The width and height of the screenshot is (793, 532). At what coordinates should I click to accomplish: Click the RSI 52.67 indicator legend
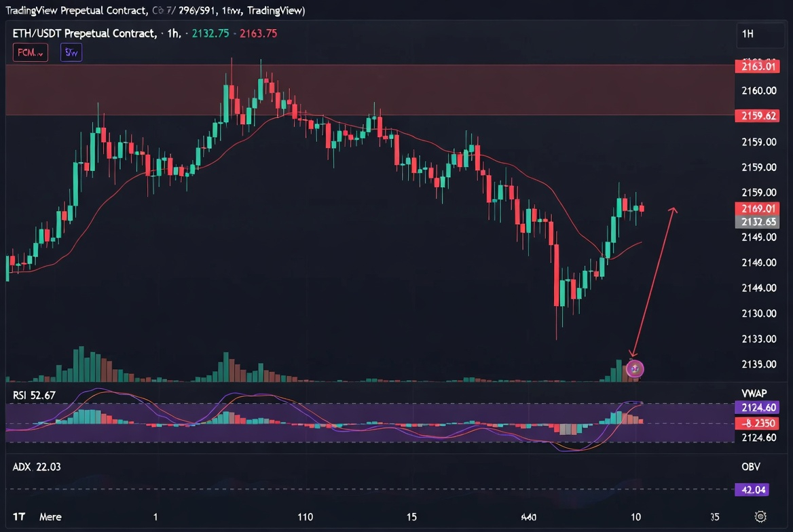tap(34, 395)
